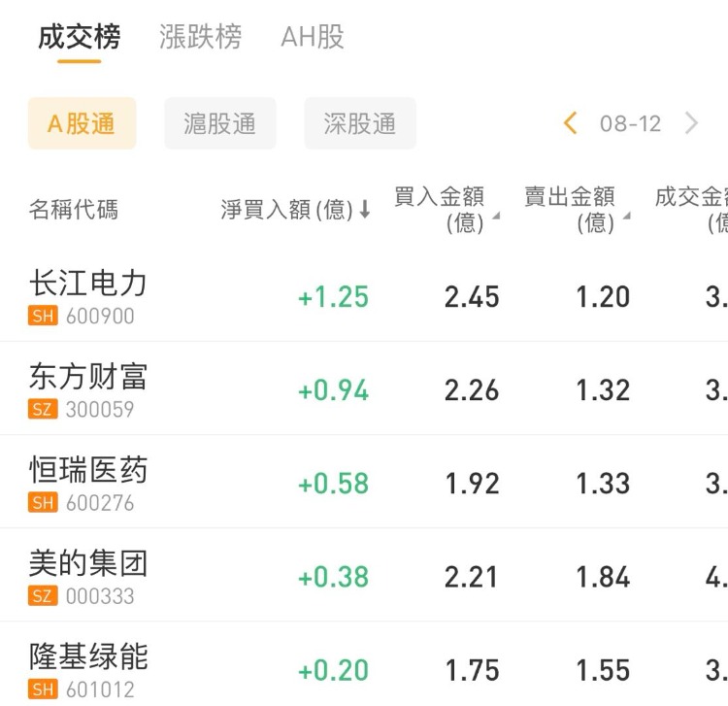Switch to the 成交榜 tab
The height and width of the screenshot is (706, 728).
point(80,38)
